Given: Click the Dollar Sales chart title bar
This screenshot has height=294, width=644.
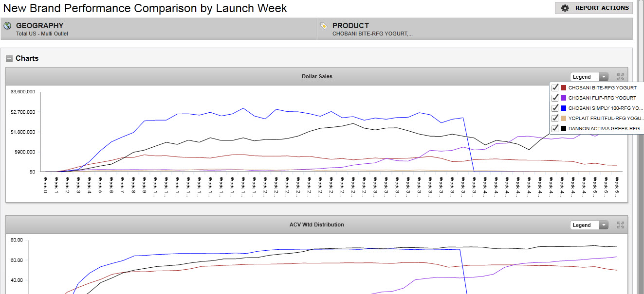Looking at the screenshot, I should (x=316, y=77).
